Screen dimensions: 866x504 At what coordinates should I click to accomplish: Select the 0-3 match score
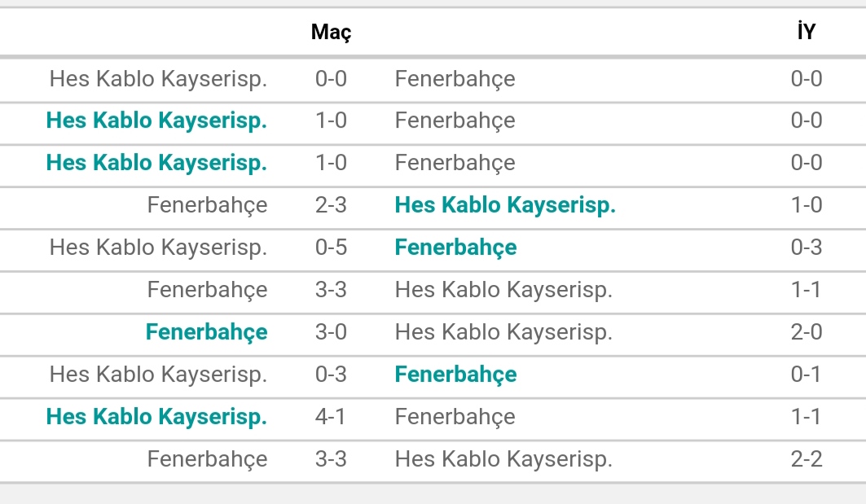(x=331, y=375)
